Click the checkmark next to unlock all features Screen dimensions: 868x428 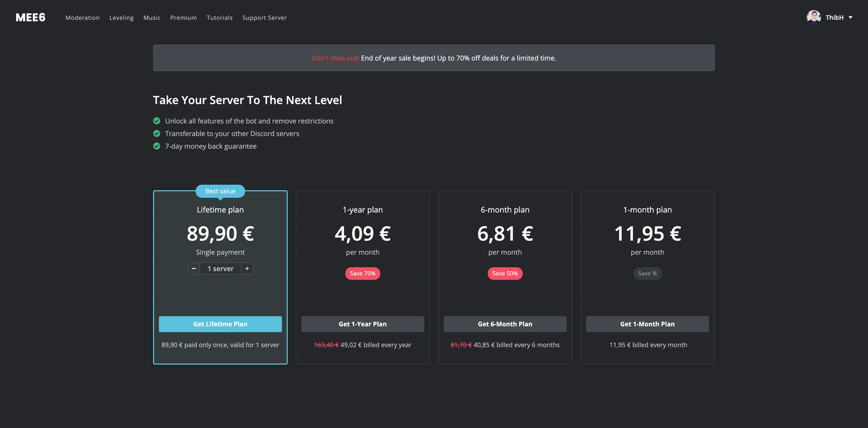coord(156,121)
